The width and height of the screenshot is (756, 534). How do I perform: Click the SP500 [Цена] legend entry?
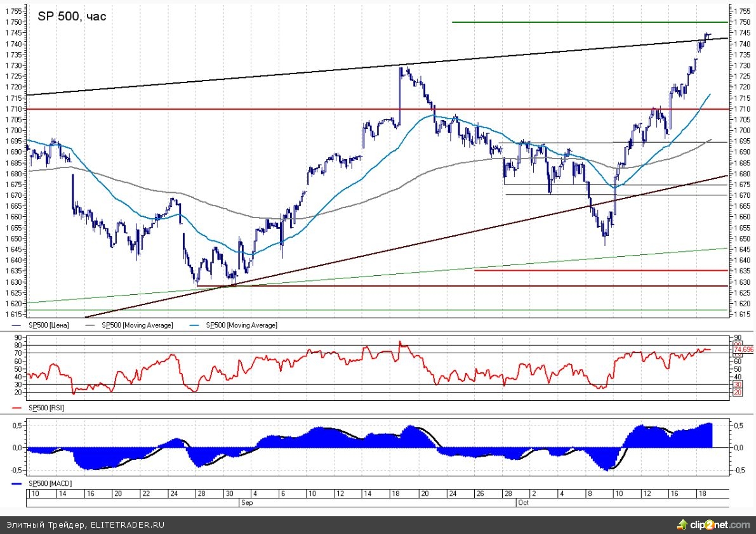point(48,325)
